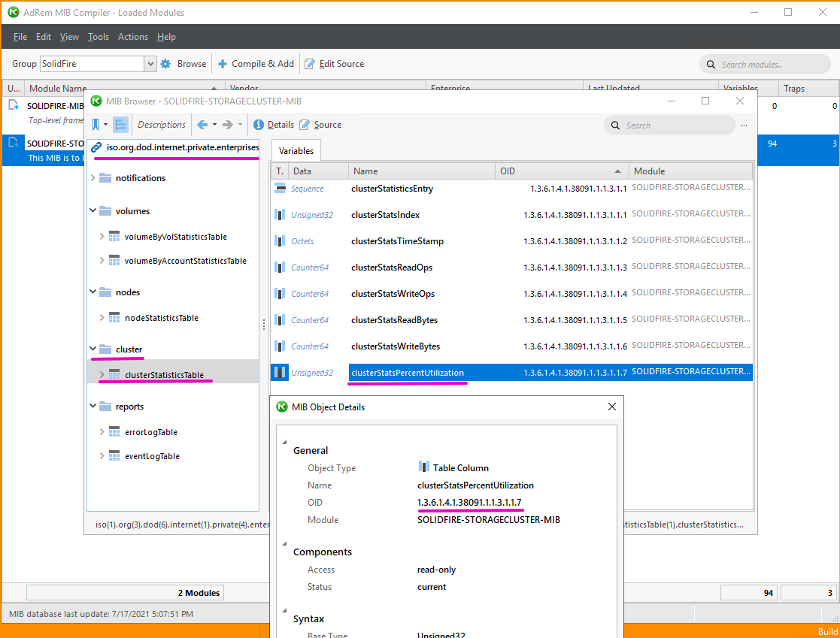Click the gear Browse icon in main toolbar

[165, 64]
